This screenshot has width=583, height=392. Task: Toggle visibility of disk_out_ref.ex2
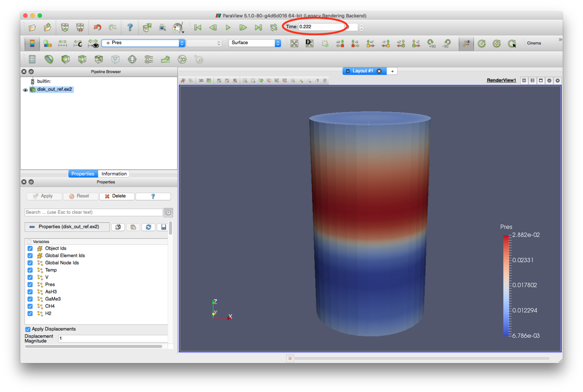click(x=25, y=90)
